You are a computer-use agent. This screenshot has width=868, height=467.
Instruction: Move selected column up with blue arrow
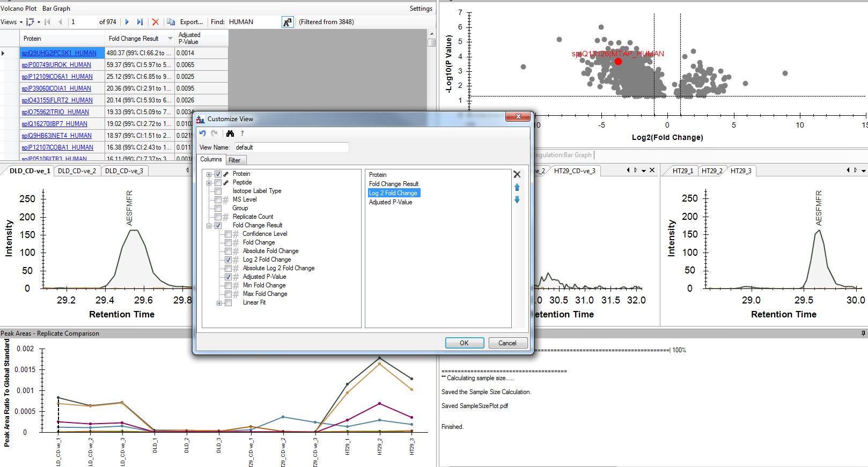pyautogui.click(x=517, y=187)
